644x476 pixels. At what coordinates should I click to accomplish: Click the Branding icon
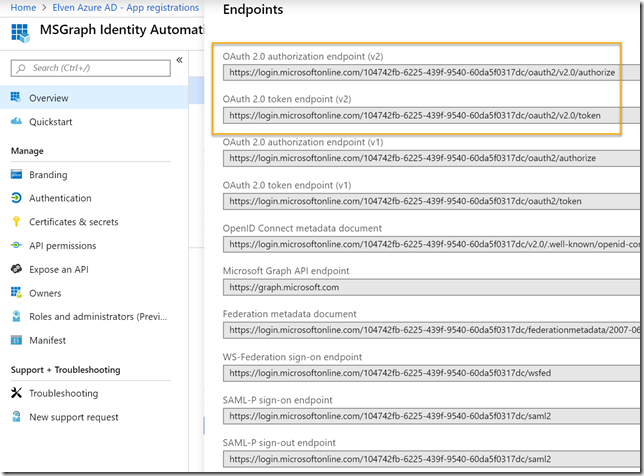pyautogui.click(x=16, y=174)
